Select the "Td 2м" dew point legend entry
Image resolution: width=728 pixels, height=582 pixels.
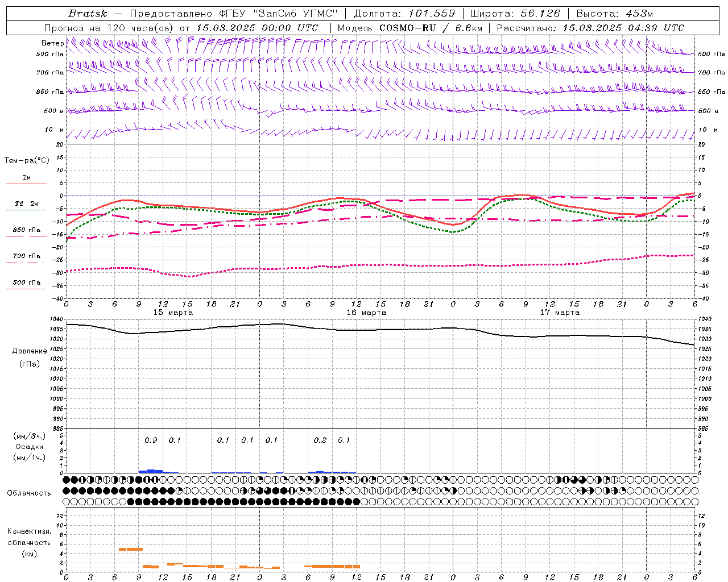pyautogui.click(x=26, y=203)
